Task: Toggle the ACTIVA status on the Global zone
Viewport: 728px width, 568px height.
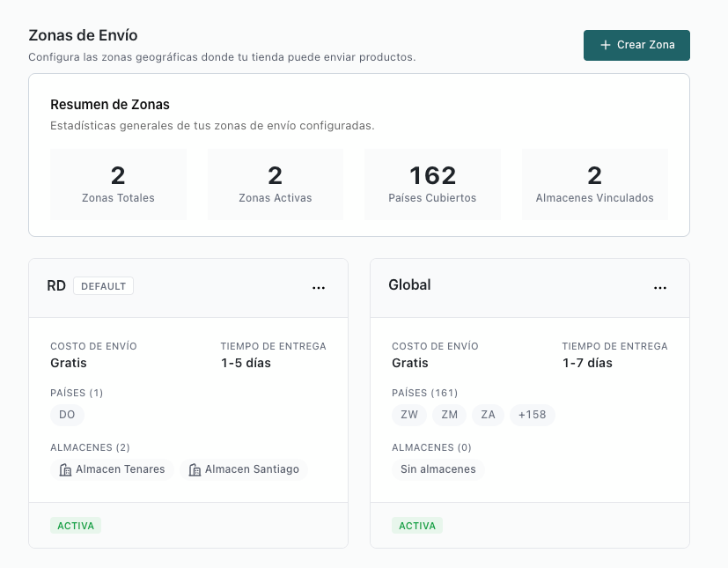Action: pyautogui.click(x=417, y=525)
